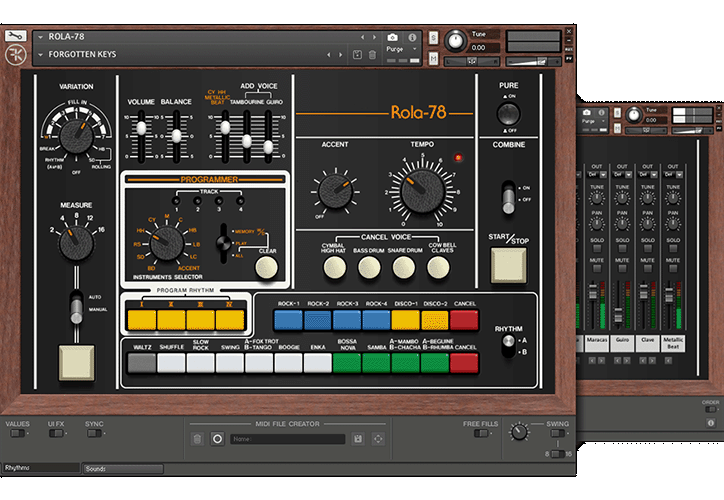Go to next snapshot arrow beside FORGOTTEN KEYS

point(340,54)
